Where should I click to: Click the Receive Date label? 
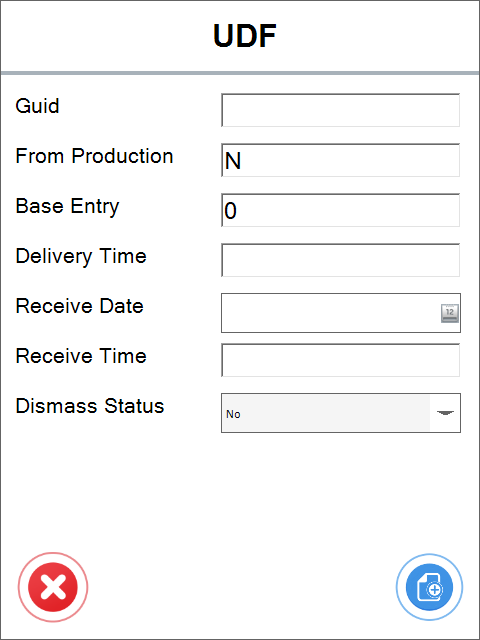pyautogui.click(x=80, y=306)
